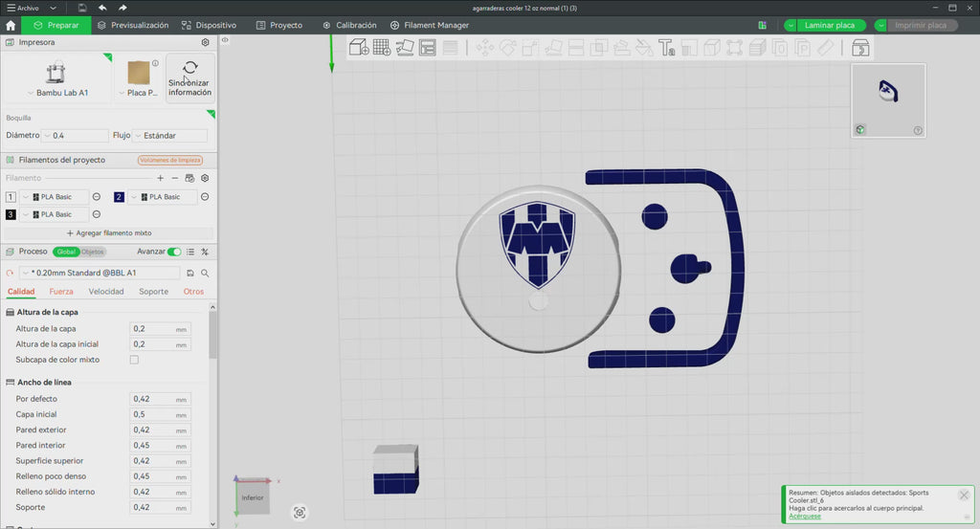Open Laminar placa dropdown arrow

pyautogui.click(x=791, y=26)
